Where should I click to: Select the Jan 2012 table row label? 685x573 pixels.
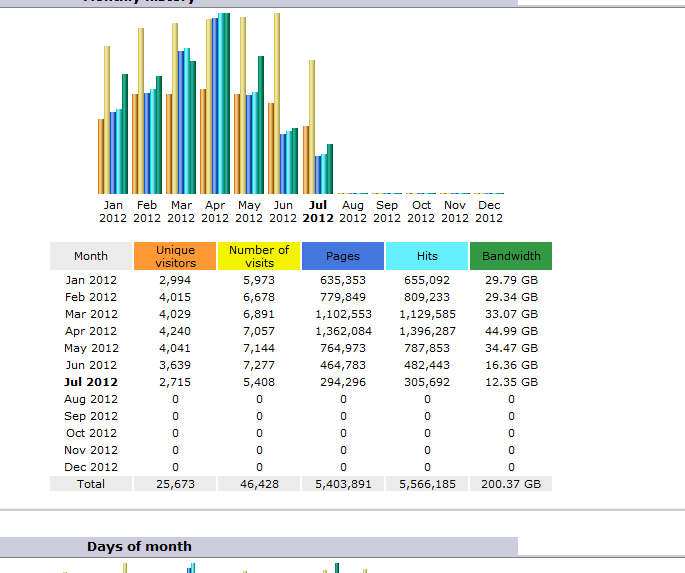[91, 280]
